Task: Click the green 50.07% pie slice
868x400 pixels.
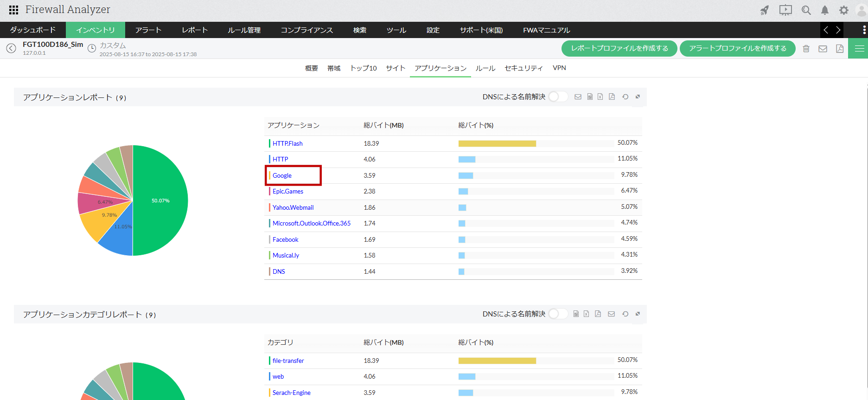Action: tap(160, 200)
